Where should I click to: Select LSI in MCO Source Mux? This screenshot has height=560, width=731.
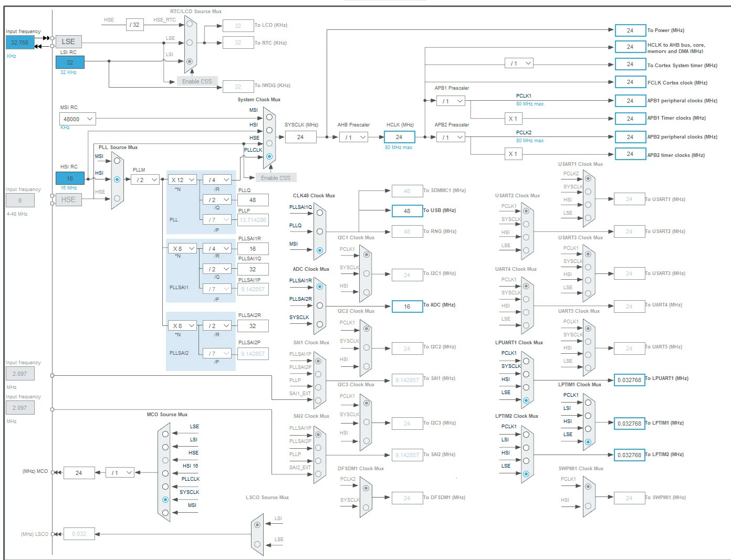pos(165,447)
